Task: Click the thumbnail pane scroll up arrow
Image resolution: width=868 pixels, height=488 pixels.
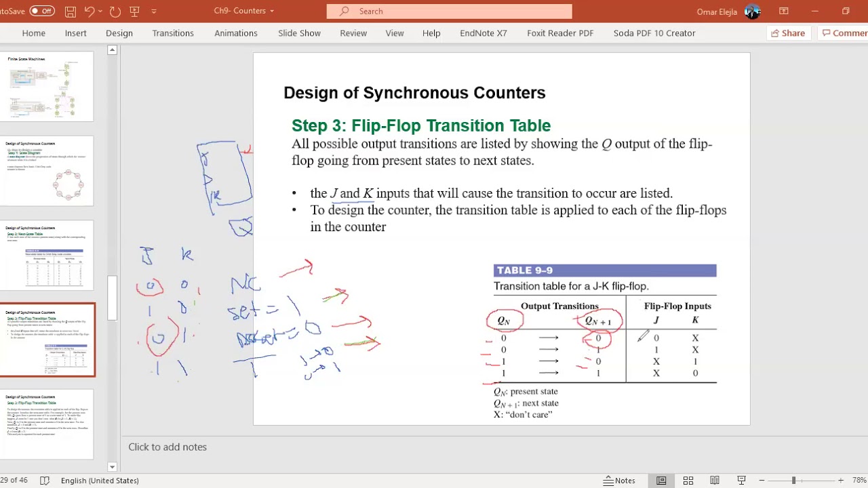Action: [x=113, y=50]
